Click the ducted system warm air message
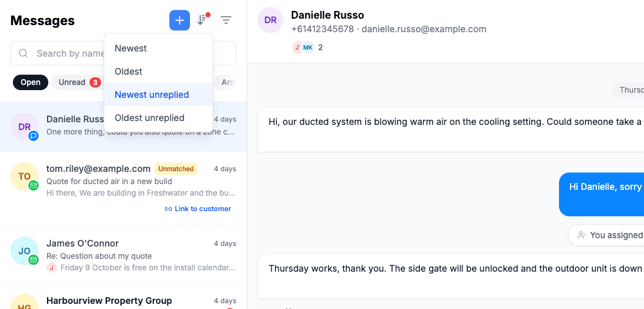Screen dimensions: 644x309 click(x=451, y=129)
